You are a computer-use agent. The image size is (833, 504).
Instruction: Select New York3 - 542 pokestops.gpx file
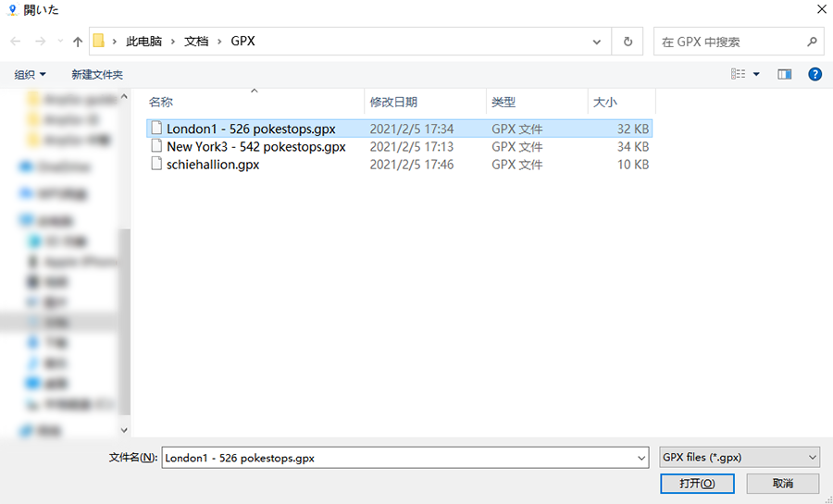point(399,146)
